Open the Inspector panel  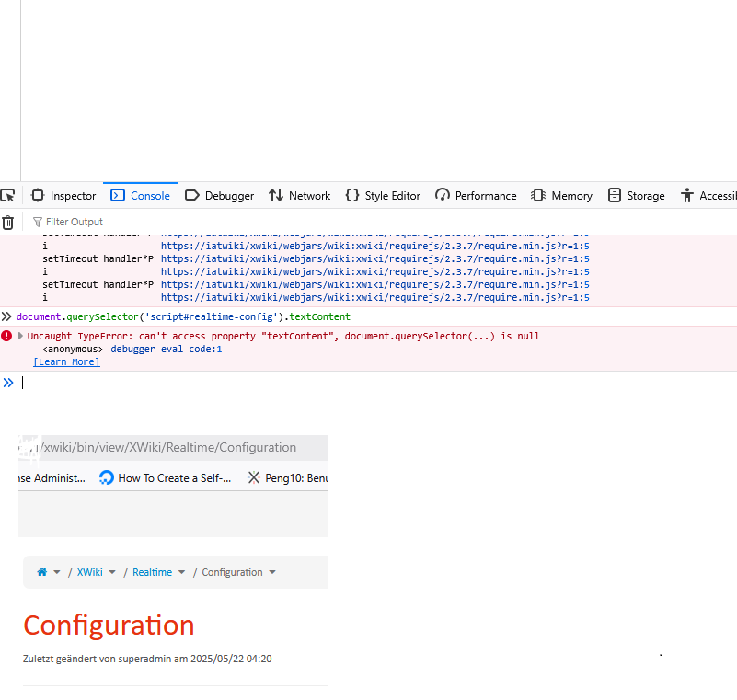63,195
